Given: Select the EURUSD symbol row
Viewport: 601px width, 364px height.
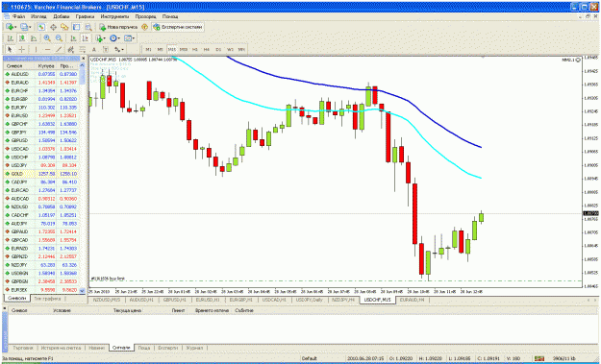Looking at the screenshot, I should pos(42,115).
